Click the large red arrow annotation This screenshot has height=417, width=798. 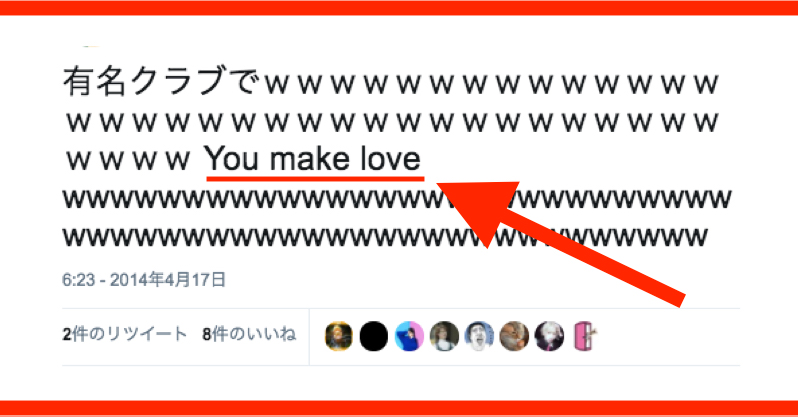(x=560, y=241)
